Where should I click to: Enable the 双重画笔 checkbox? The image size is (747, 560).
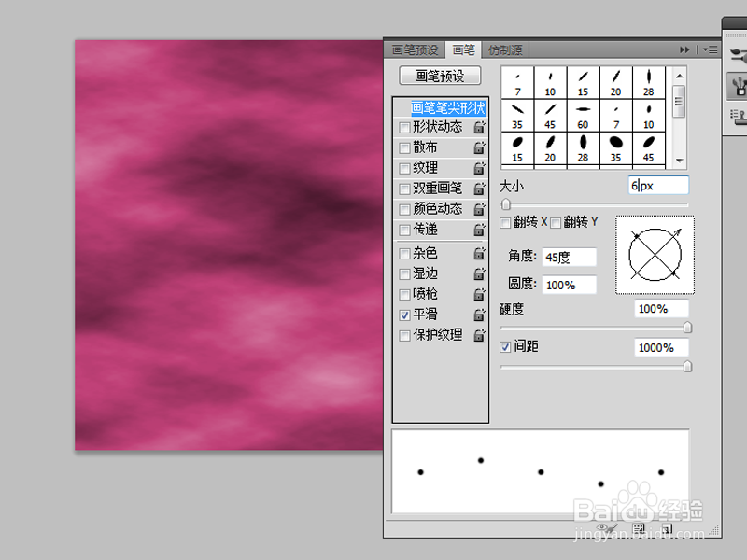pos(404,189)
